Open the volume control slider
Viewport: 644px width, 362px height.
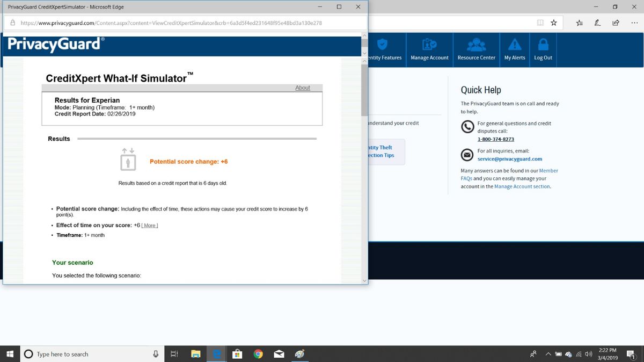coord(588,354)
